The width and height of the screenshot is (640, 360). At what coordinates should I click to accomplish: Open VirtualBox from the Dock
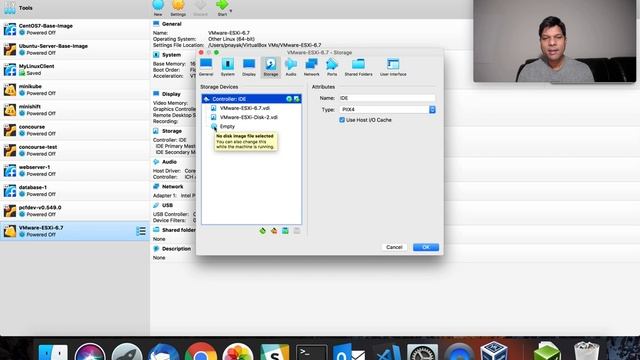click(x=494, y=351)
